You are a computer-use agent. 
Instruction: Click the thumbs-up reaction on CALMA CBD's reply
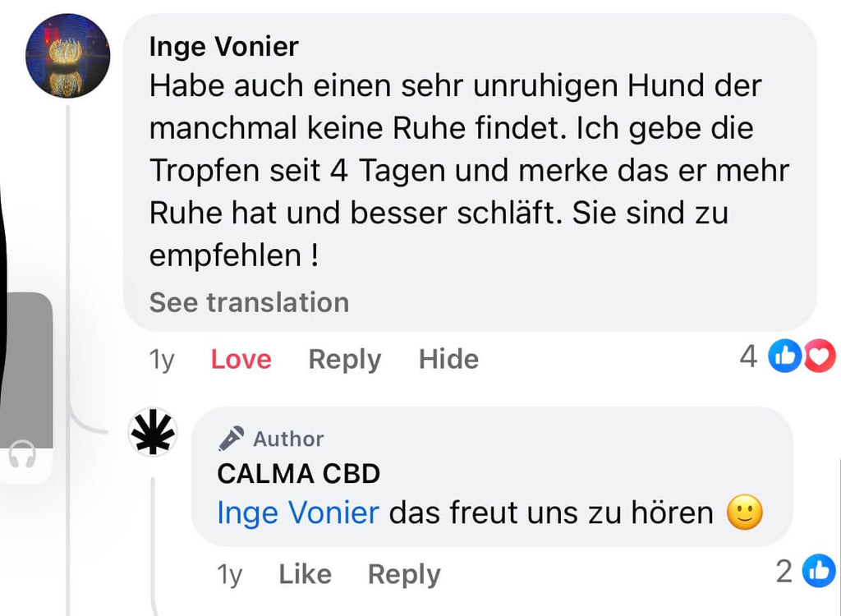(819, 571)
